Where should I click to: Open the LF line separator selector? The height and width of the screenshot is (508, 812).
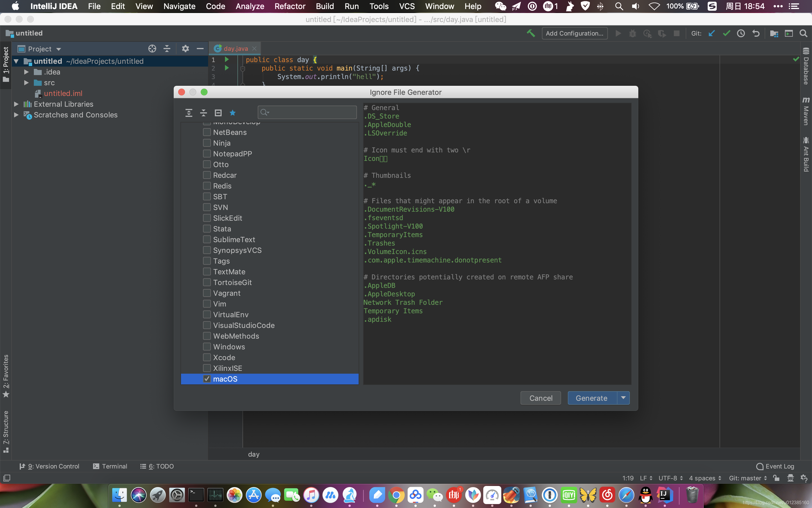pos(646,478)
